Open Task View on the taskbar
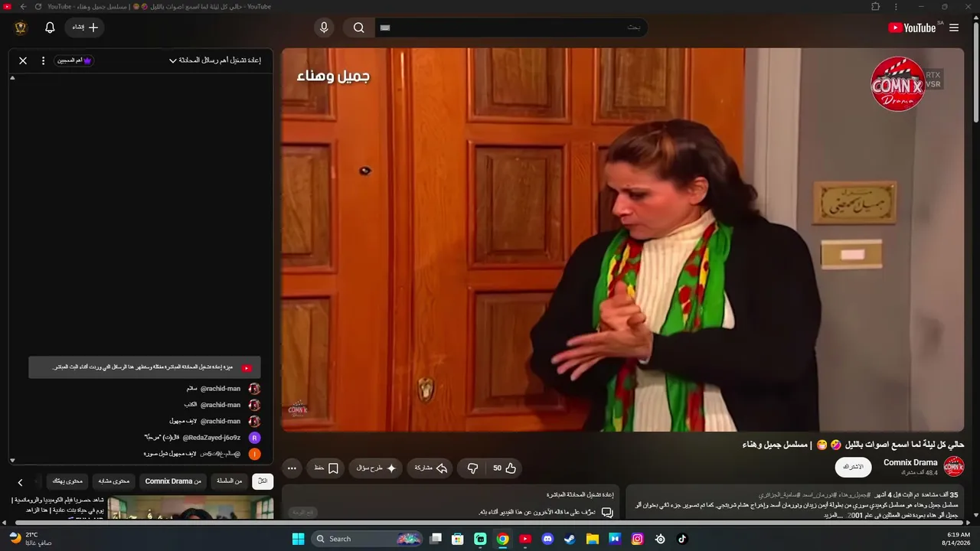980x551 pixels. pos(436,539)
